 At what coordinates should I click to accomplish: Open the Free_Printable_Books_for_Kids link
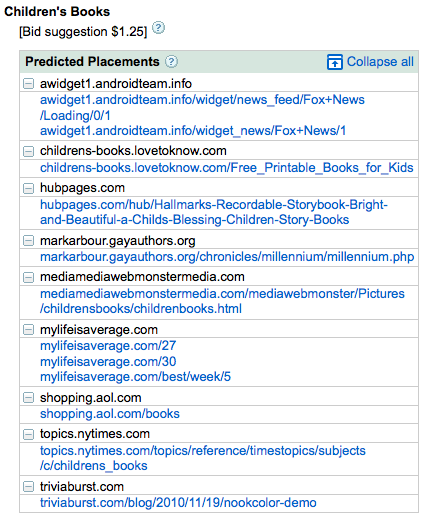(227, 168)
